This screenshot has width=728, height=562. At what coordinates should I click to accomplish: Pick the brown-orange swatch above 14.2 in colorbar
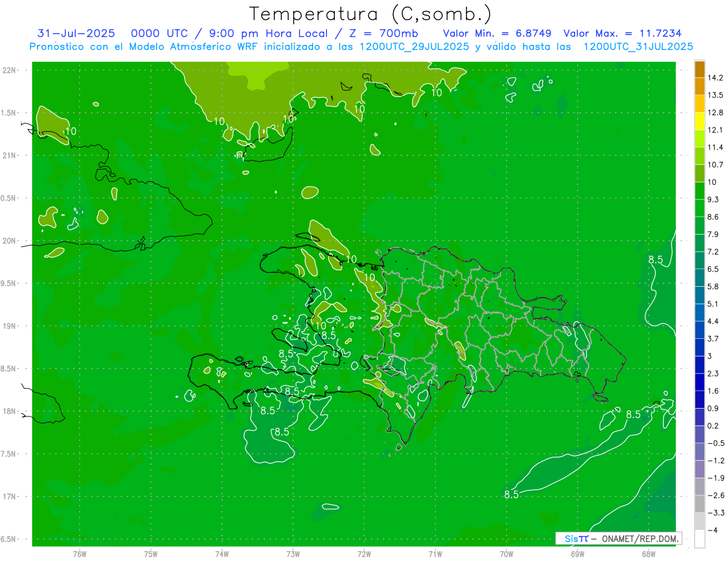[699, 69]
